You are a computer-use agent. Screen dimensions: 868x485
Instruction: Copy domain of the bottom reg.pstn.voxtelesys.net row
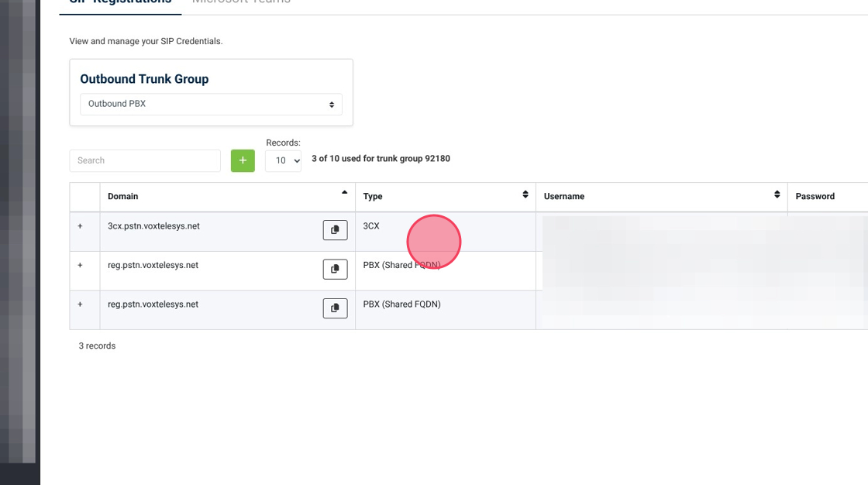click(x=335, y=308)
